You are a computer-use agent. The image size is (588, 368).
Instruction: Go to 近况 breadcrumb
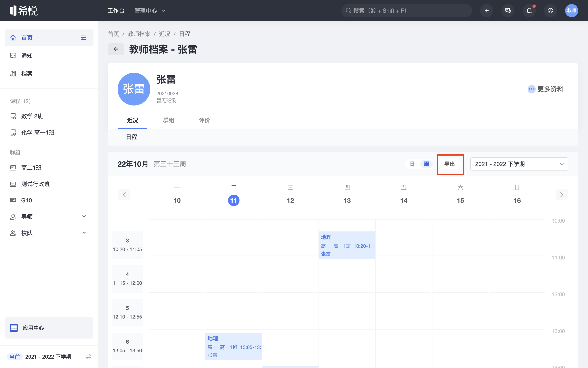pos(165,34)
